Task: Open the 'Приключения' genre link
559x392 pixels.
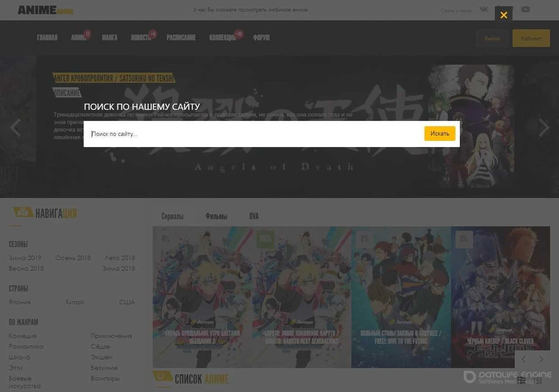Action: (111, 336)
